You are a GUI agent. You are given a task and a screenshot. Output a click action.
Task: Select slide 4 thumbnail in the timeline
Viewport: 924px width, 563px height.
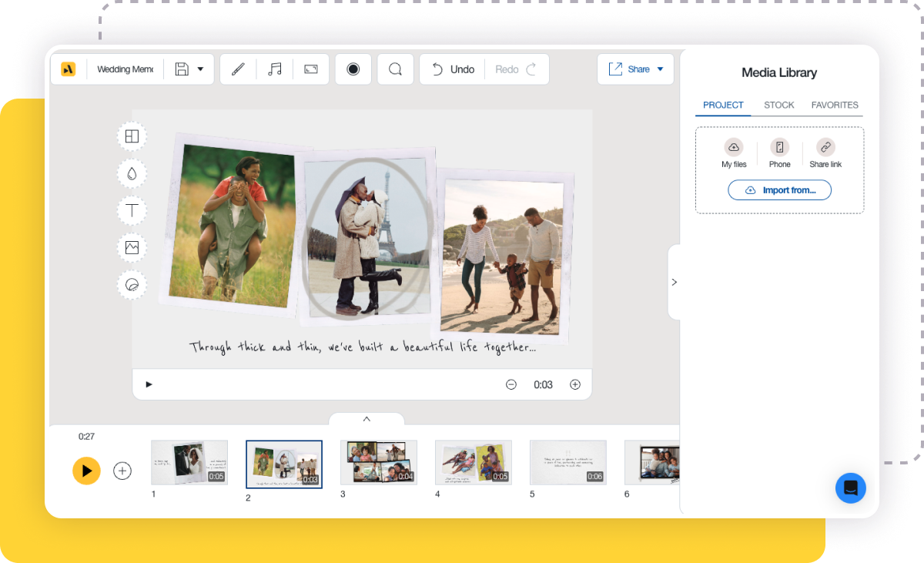[x=473, y=462]
